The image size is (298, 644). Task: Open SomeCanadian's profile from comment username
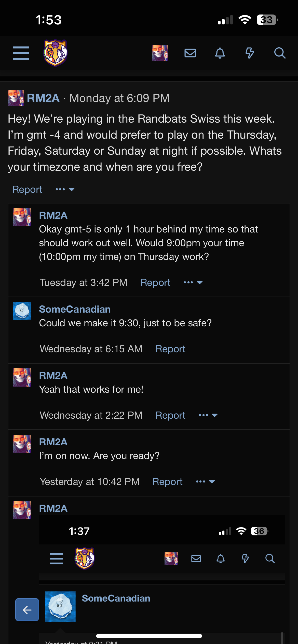point(75,309)
